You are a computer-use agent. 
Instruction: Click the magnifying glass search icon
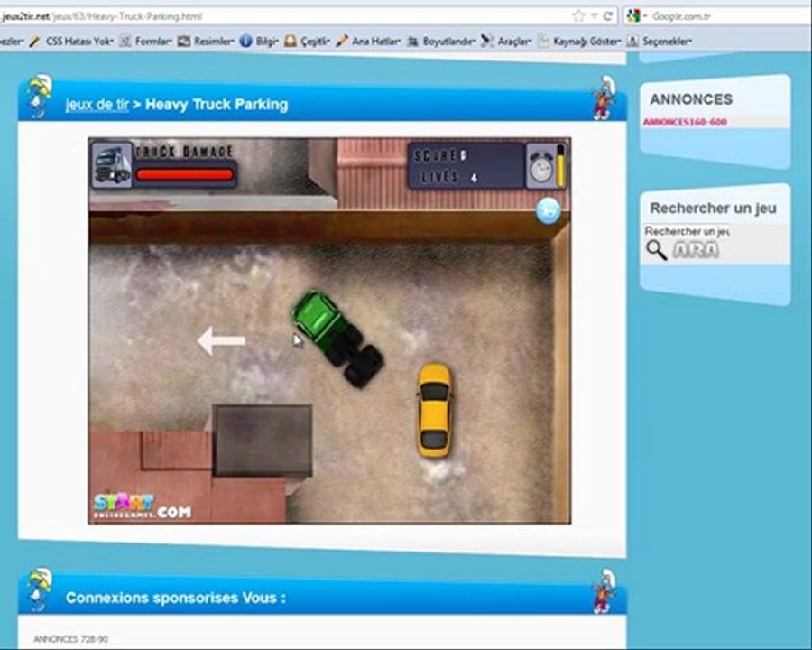(656, 250)
